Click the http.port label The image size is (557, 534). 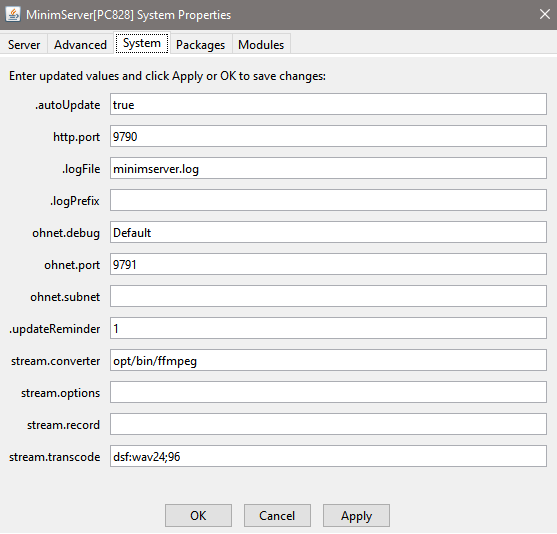pos(76,137)
